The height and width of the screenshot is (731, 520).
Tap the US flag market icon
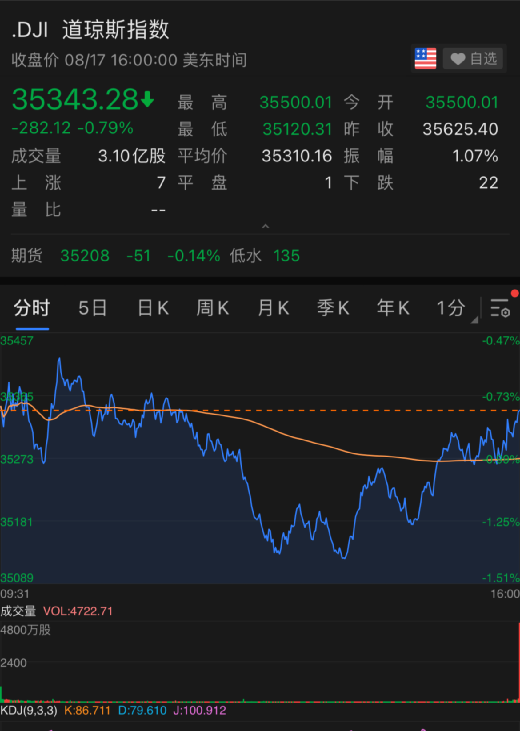pyautogui.click(x=425, y=59)
